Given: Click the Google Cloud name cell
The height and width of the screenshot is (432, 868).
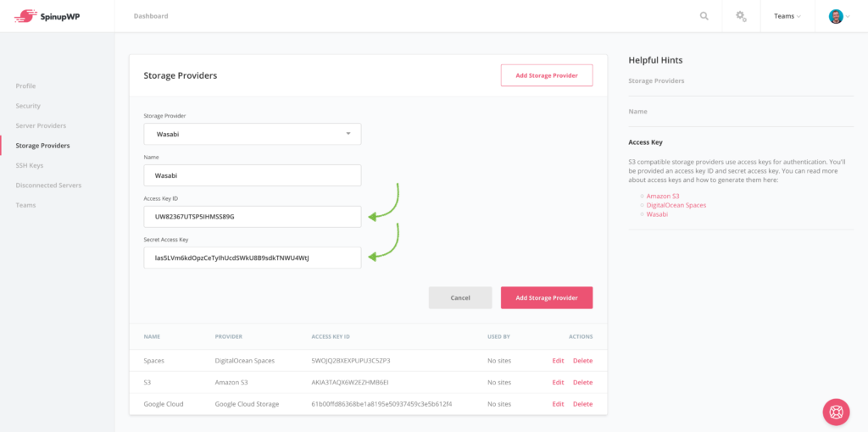Looking at the screenshot, I should (164, 404).
